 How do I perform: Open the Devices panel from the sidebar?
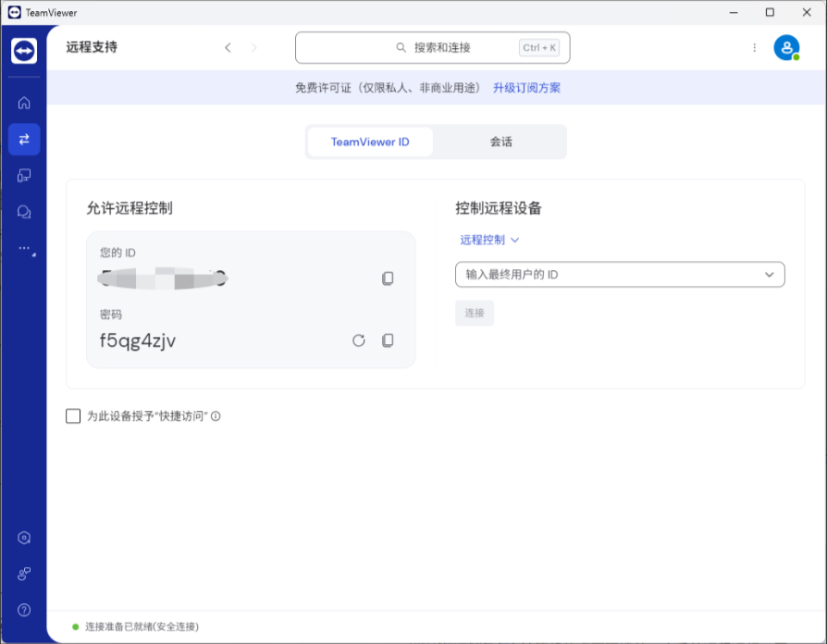(24, 175)
